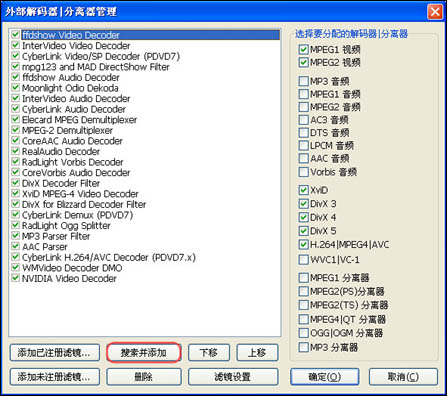This screenshot has width=447, height=396.
Task: Enable MPEG2 音频 checkbox
Action: pyautogui.click(x=303, y=107)
